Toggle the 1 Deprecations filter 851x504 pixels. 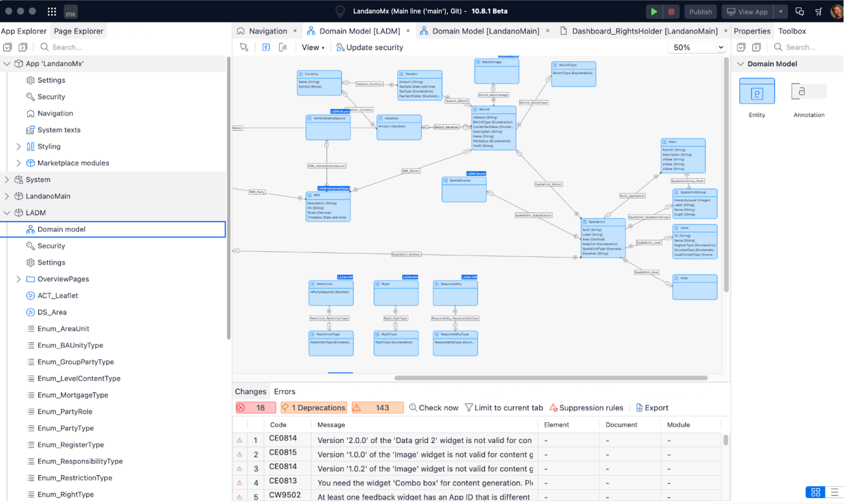[x=314, y=408]
